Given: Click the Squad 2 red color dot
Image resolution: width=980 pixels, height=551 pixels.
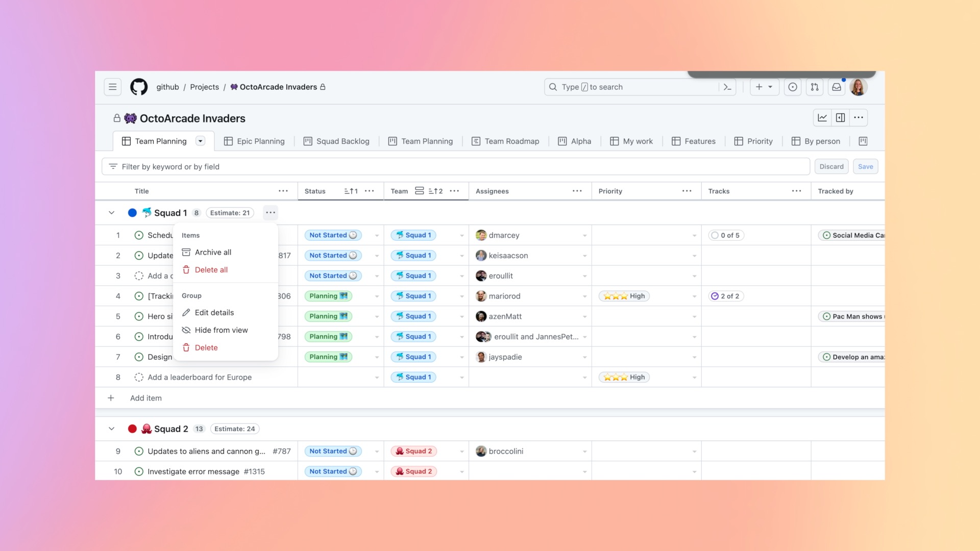Looking at the screenshot, I should pyautogui.click(x=132, y=429).
